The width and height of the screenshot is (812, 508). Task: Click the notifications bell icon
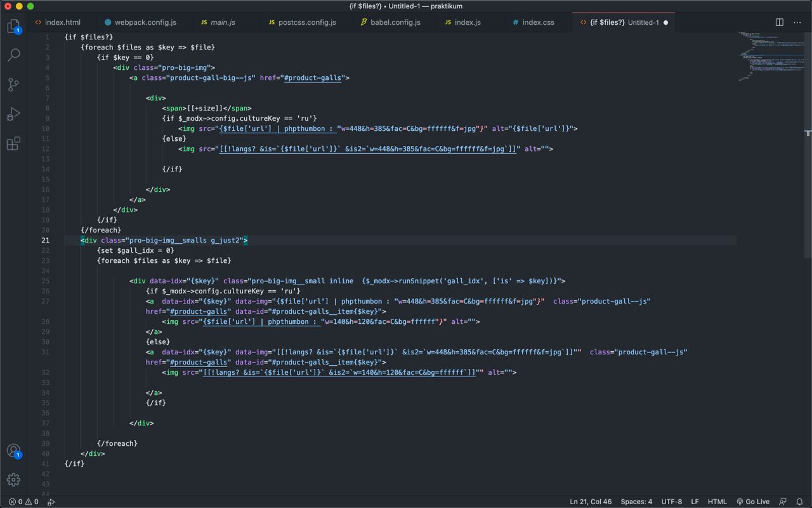pos(799,502)
